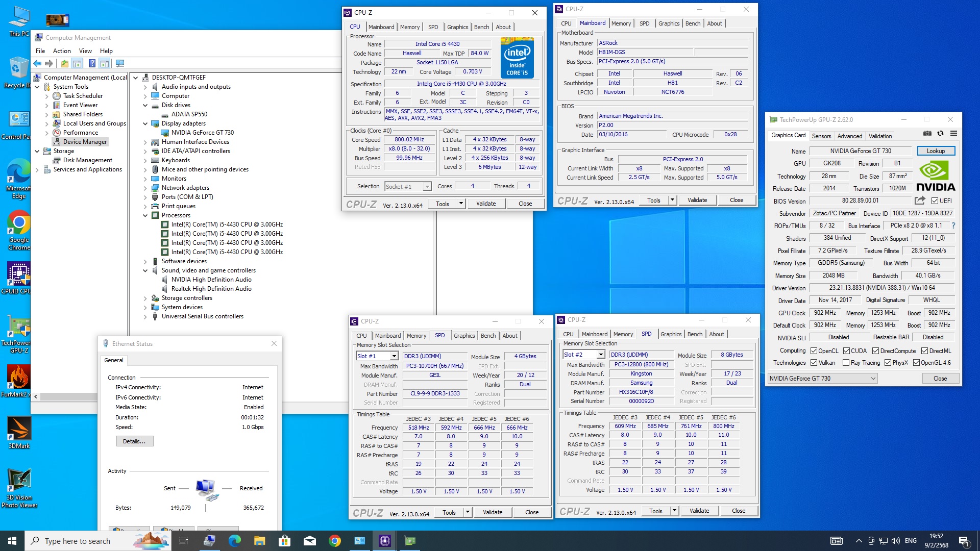Click Validate in the CPU tab window
980x551 pixels.
coord(486,204)
